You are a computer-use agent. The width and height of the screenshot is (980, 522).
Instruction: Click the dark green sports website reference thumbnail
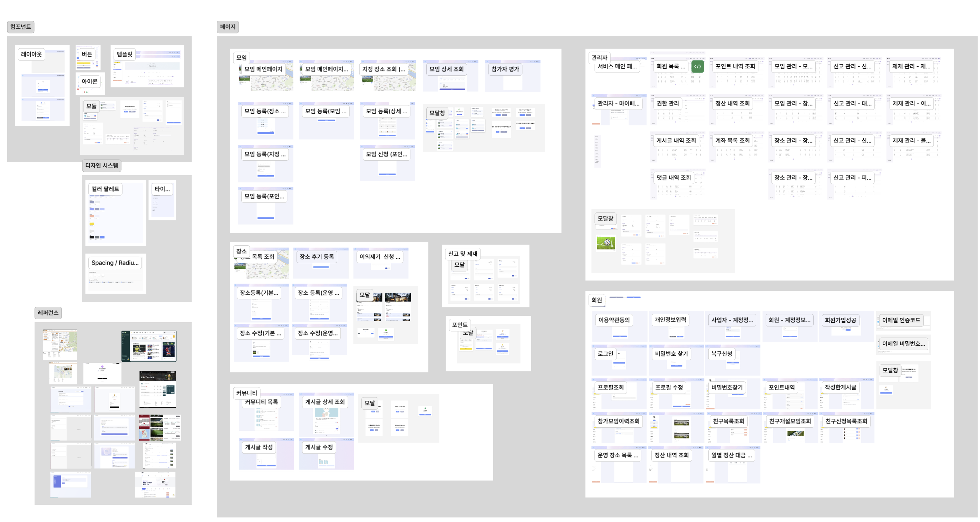[x=149, y=346]
